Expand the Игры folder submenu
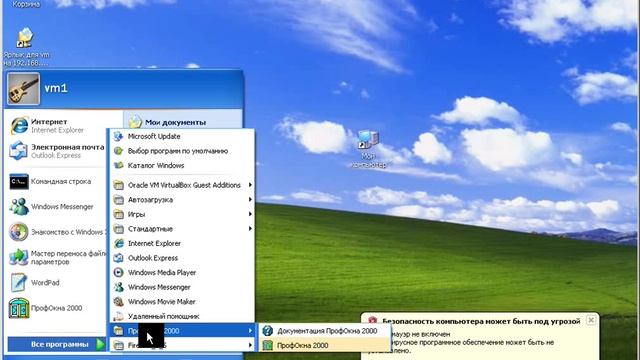Image resolution: width=640 pixels, height=360 pixels. click(182, 214)
